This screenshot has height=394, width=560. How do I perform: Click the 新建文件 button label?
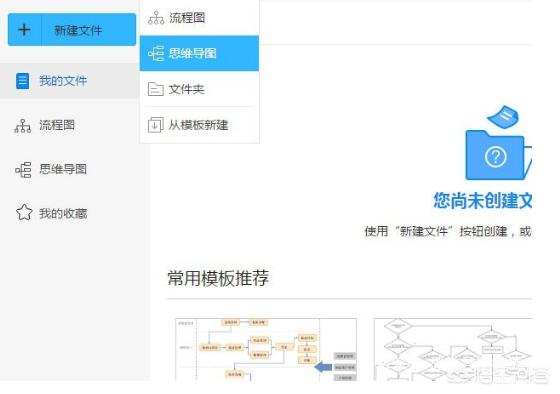(x=78, y=30)
